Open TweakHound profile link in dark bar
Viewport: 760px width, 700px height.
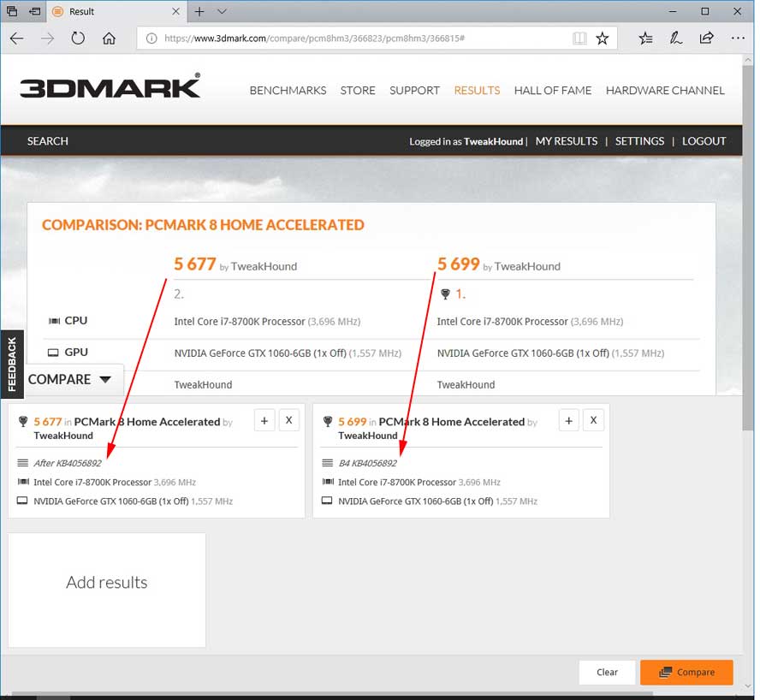click(493, 141)
